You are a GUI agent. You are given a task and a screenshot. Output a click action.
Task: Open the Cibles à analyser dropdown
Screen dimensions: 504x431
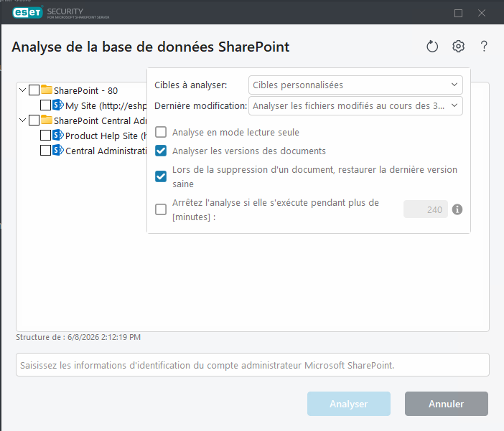point(355,85)
